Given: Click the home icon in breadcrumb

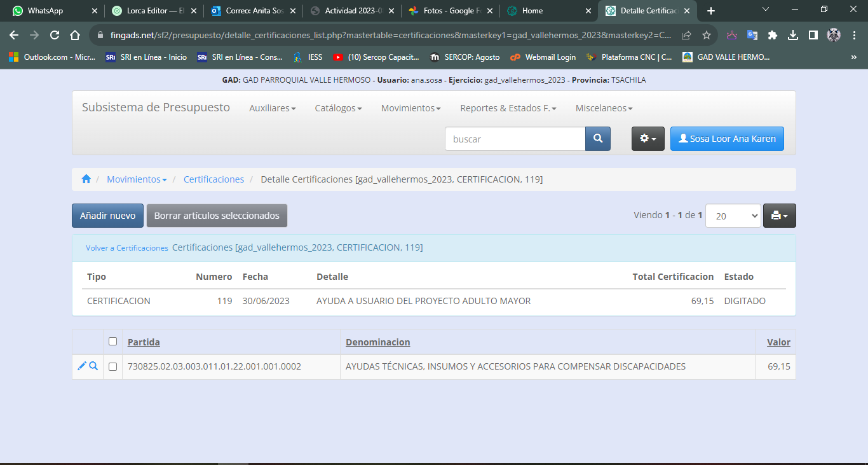Looking at the screenshot, I should click(x=86, y=179).
